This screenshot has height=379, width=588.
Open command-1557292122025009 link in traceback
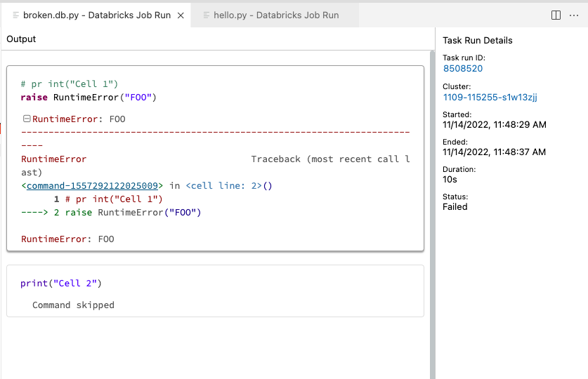pyautogui.click(x=92, y=186)
